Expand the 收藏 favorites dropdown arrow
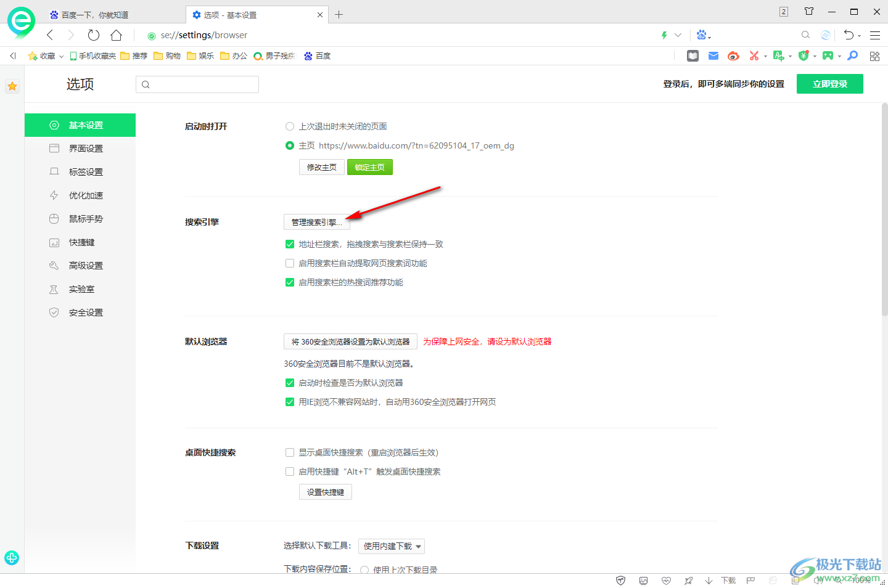888x588 pixels. pos(61,56)
